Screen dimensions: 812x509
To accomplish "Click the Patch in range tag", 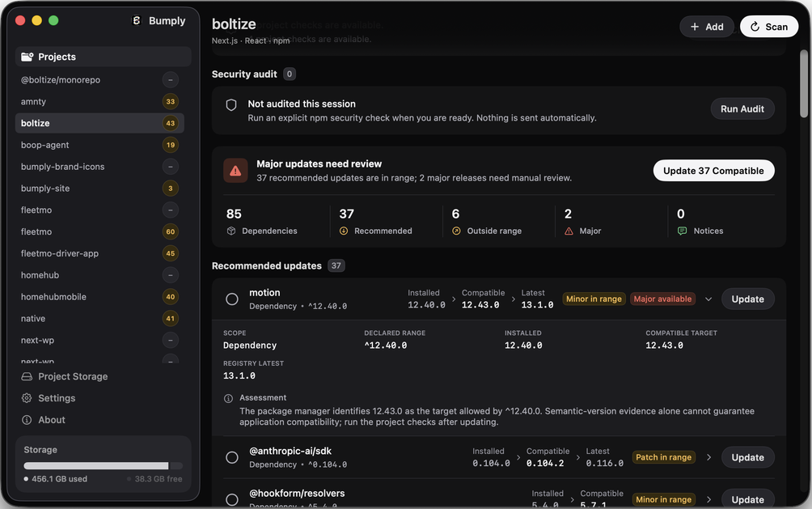I will tap(663, 458).
